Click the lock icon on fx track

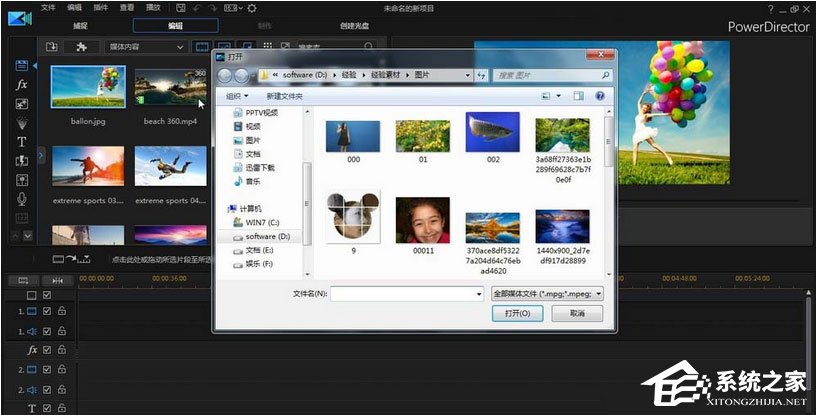62,350
